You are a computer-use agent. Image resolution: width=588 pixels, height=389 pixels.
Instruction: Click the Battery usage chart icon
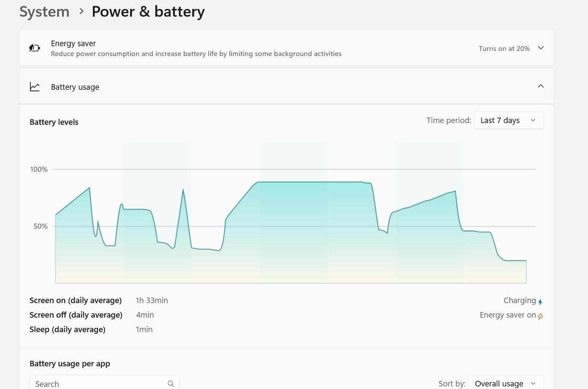click(x=35, y=87)
